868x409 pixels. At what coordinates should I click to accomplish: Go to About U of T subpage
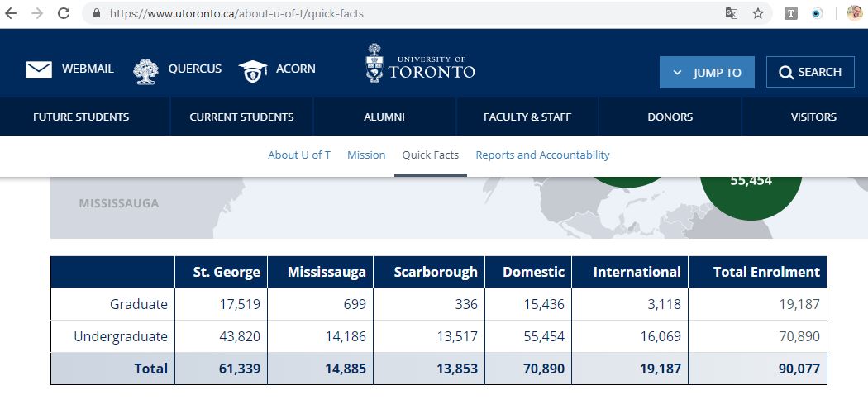pos(299,155)
